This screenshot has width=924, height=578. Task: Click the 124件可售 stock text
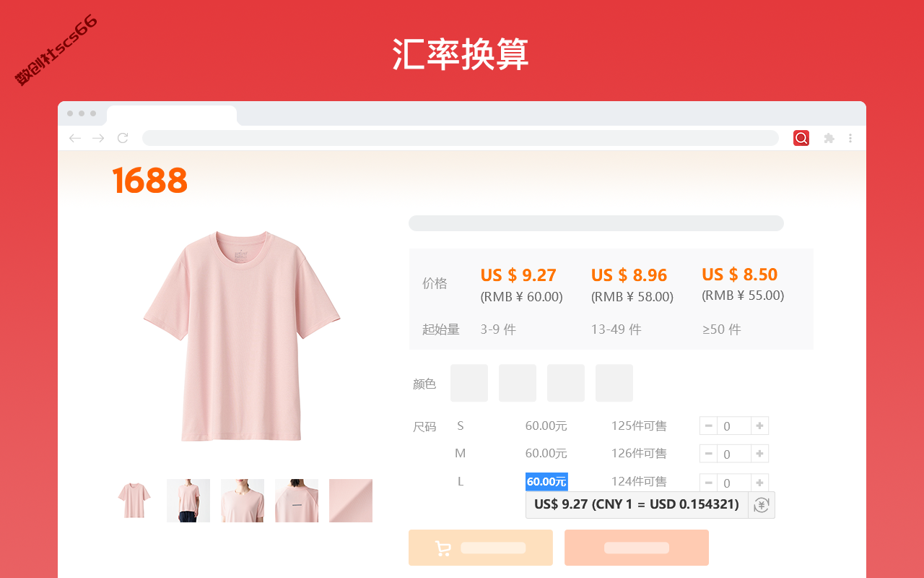click(x=639, y=482)
